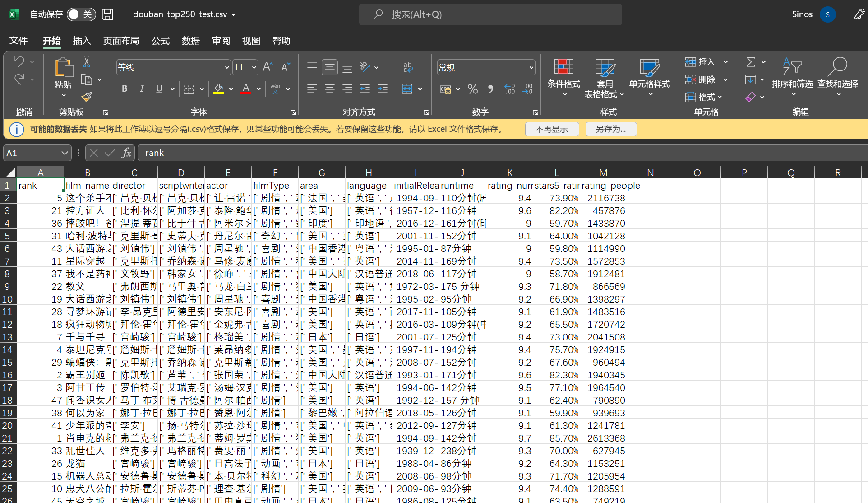The image size is (868, 503).
Task: Expand the Insert cells dropdown arrow
Action: [x=725, y=62]
